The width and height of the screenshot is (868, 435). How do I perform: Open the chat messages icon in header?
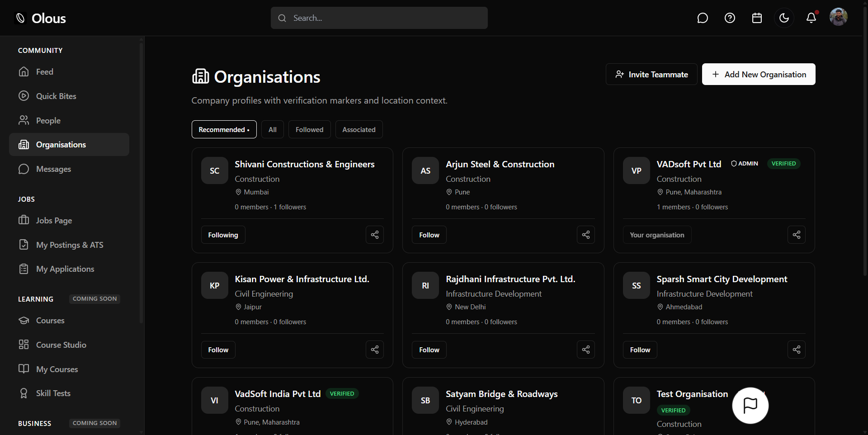tap(703, 18)
